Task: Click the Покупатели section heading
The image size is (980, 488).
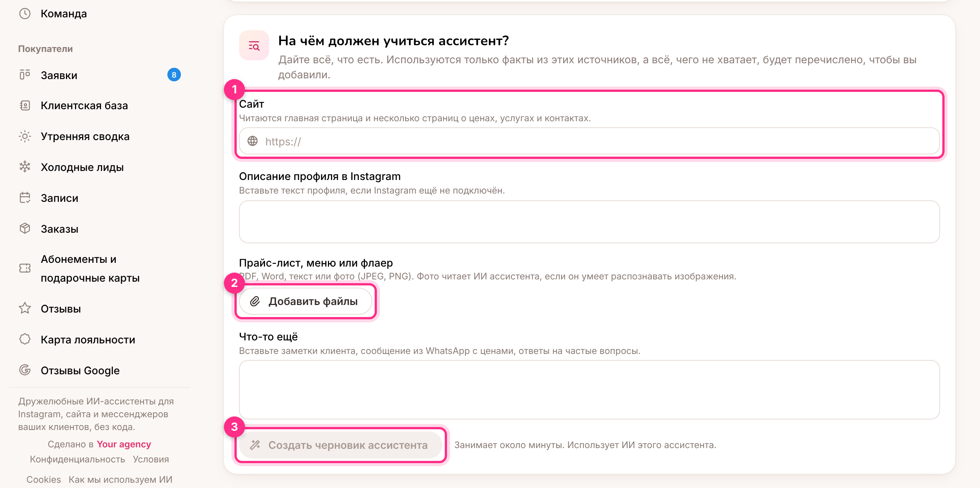Action: pos(45,49)
